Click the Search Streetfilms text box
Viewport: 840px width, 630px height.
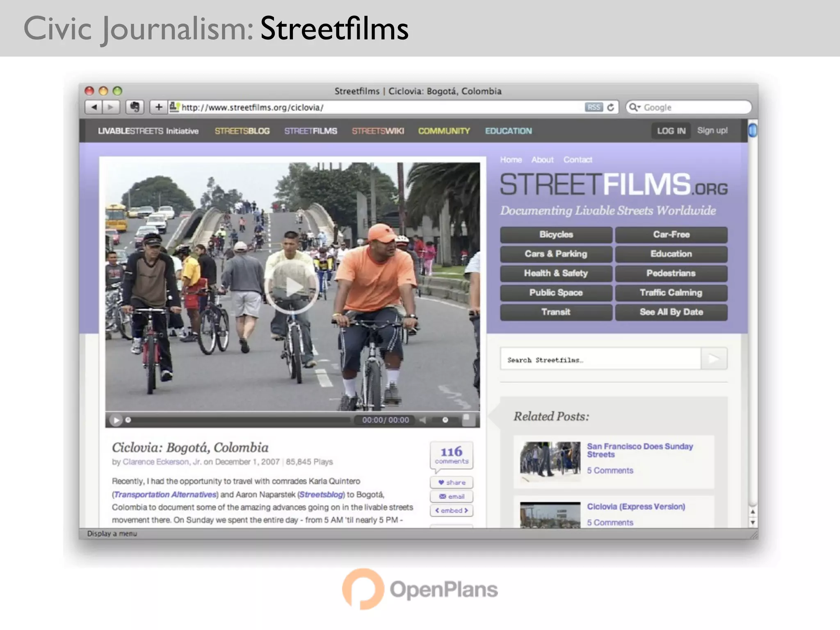[600, 359]
